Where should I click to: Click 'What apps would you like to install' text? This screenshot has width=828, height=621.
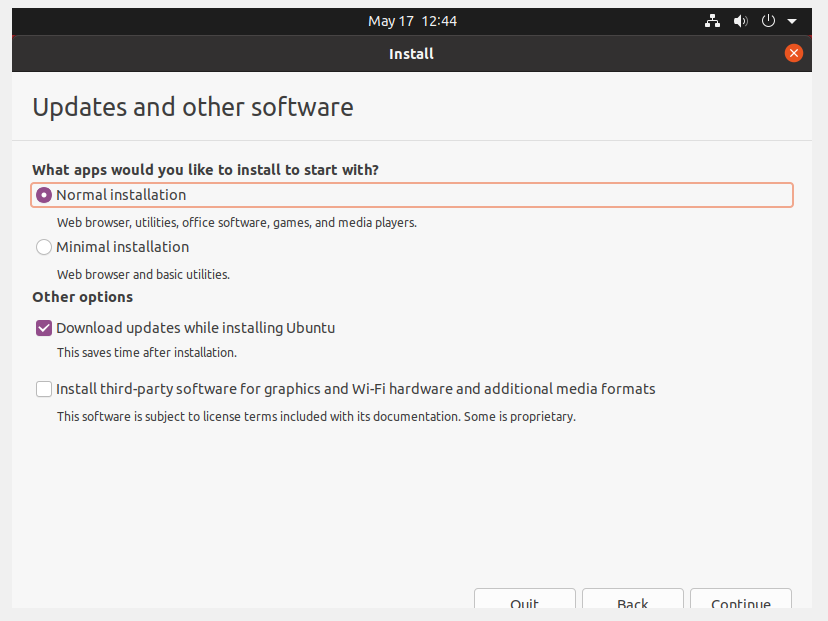205,170
